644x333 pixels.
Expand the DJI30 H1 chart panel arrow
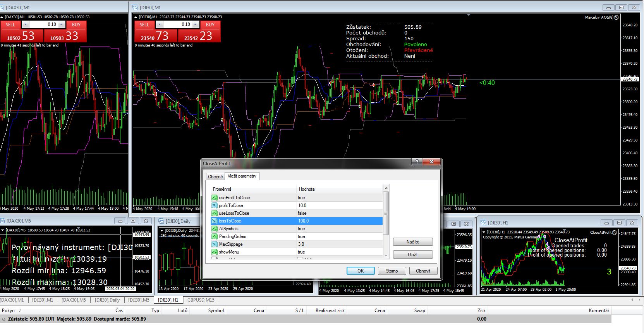[x=484, y=232]
